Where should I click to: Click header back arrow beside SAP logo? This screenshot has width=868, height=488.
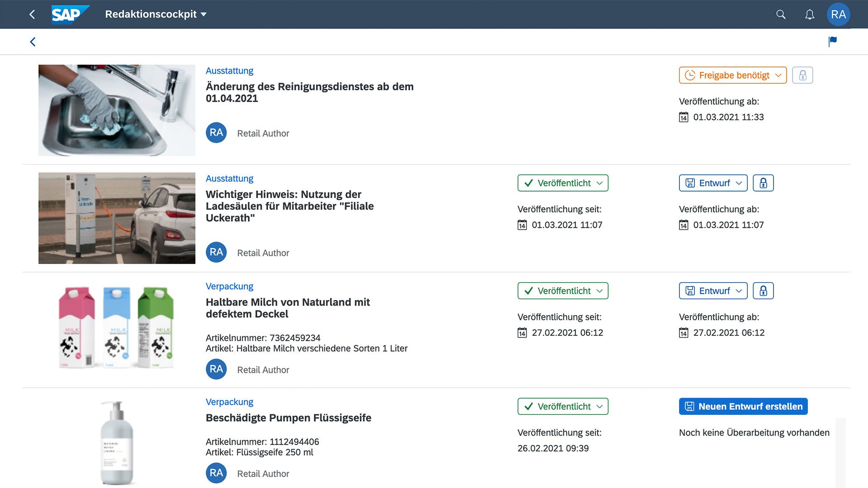pos(32,14)
